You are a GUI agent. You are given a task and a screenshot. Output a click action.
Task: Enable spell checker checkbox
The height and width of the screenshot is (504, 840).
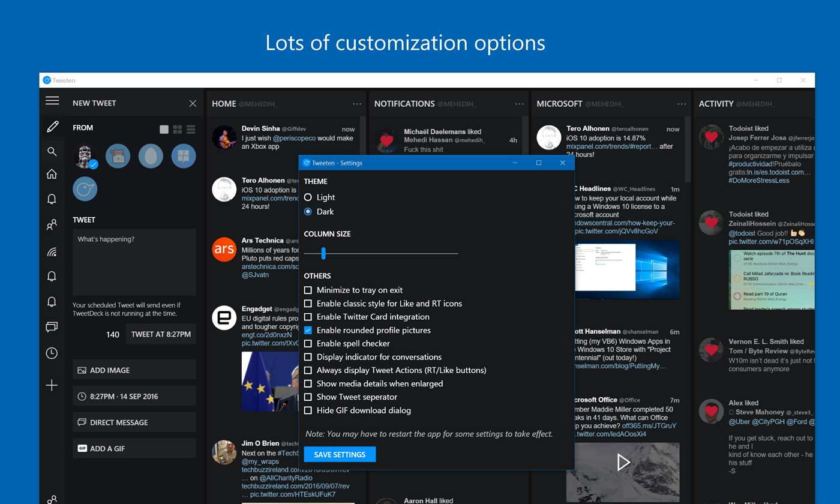308,344
